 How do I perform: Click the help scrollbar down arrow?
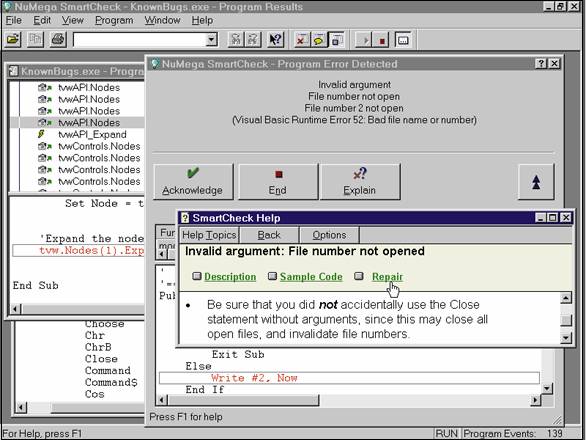coord(566,338)
